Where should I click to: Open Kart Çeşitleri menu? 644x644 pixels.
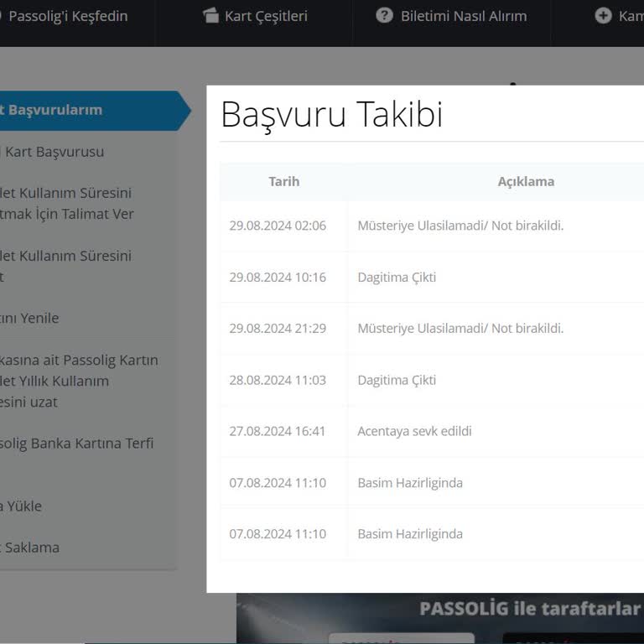266,17
